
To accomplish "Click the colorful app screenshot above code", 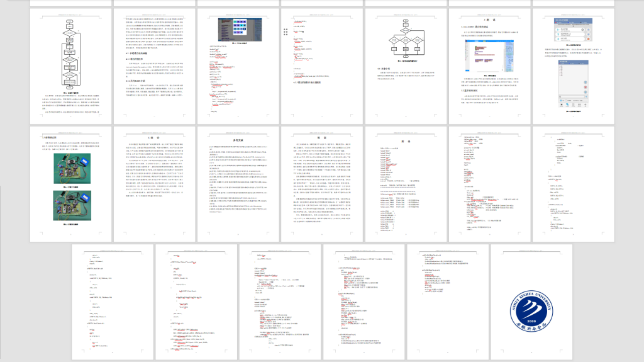I will pyautogui.click(x=239, y=30).
